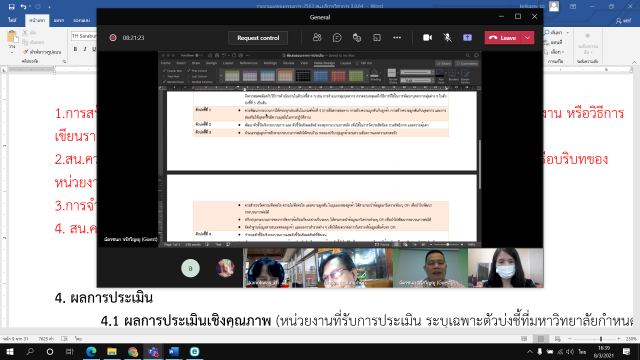The image size is (640, 360).
Task: Open the Teams meeting chat
Action: click(337, 38)
